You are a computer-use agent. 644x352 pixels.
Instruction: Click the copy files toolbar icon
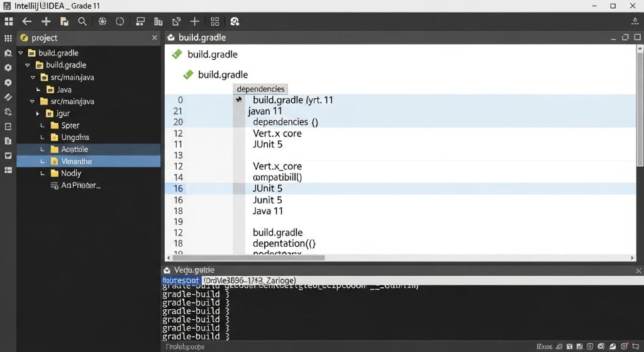point(65,21)
